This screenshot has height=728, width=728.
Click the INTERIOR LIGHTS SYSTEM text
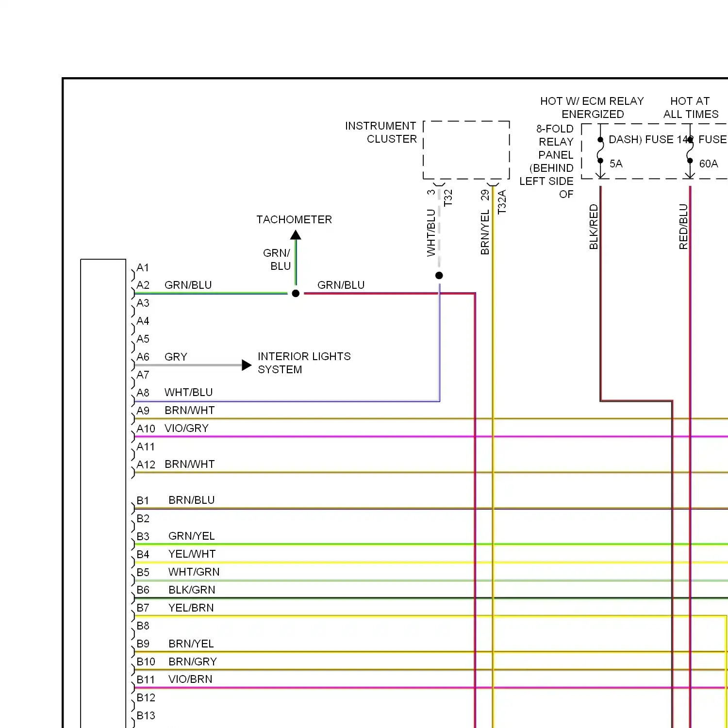click(x=304, y=363)
